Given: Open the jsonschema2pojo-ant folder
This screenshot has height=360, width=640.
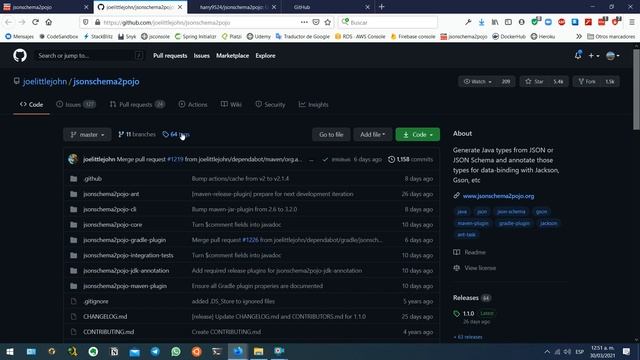Looking at the screenshot, I should tap(111, 194).
